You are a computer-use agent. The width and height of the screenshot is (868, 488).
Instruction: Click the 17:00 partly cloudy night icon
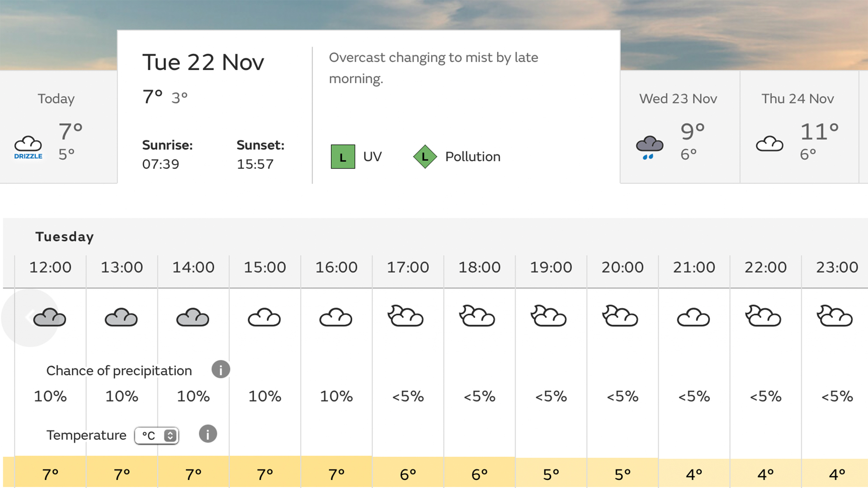pos(406,316)
